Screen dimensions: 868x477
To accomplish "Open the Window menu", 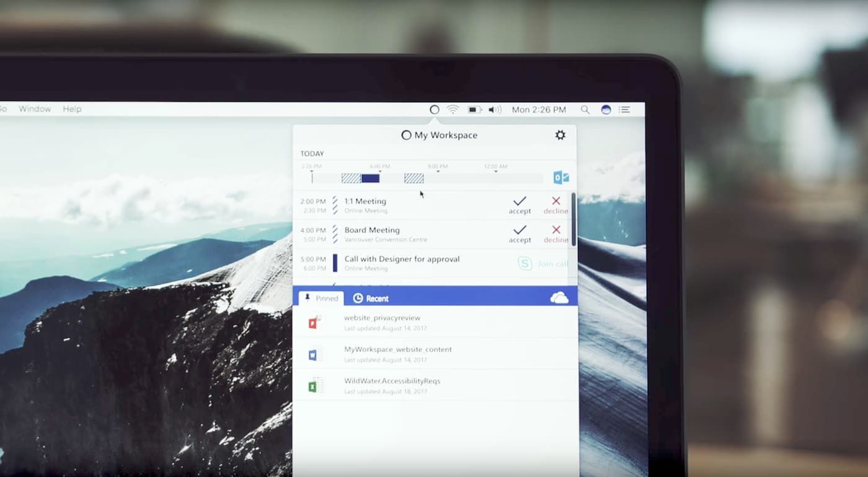I will 35,109.
